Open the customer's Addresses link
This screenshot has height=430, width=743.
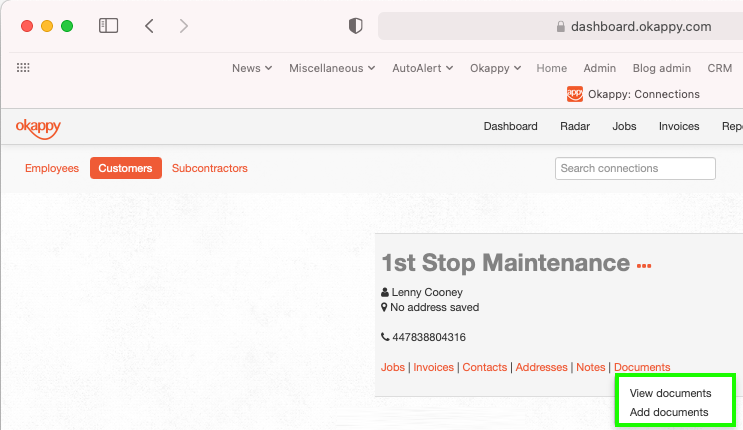pos(541,367)
